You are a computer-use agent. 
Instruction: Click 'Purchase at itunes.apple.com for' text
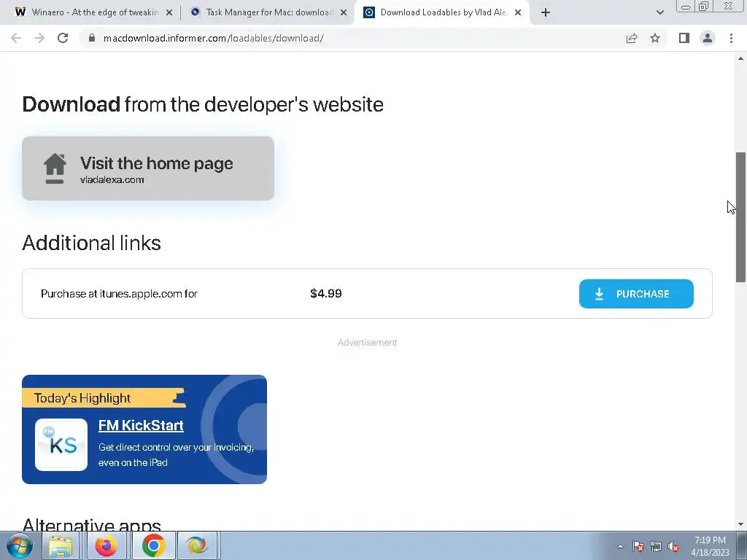pos(119,294)
